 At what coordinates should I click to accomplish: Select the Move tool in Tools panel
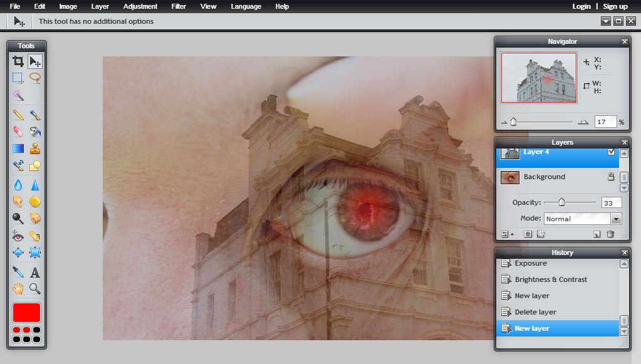(x=35, y=61)
